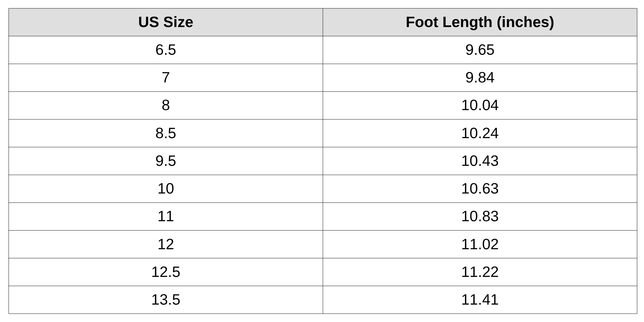Image resolution: width=644 pixels, height=322 pixels.
Task: Select the US size 8 cell
Action: click(166, 105)
